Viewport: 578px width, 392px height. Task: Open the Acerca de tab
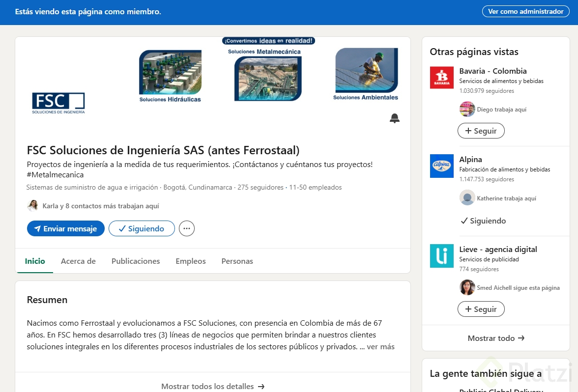coord(78,261)
